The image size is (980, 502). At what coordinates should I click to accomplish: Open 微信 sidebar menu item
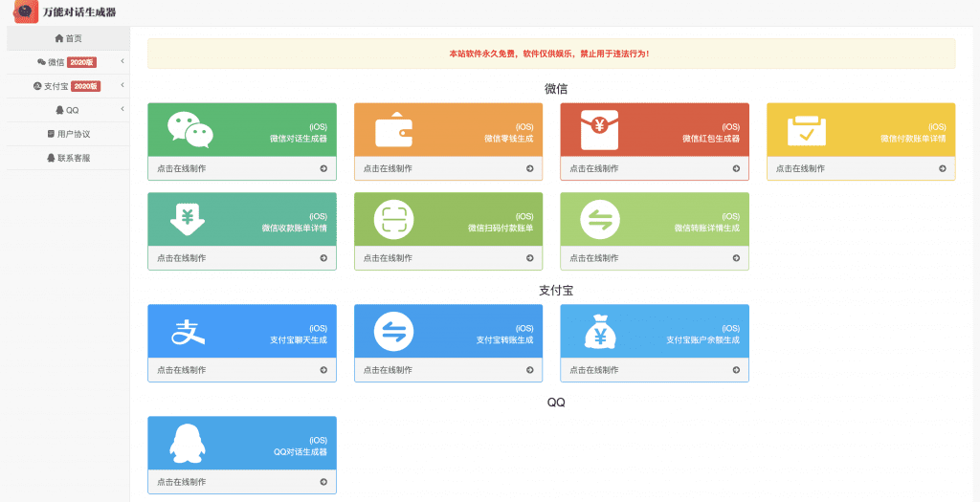[68, 62]
